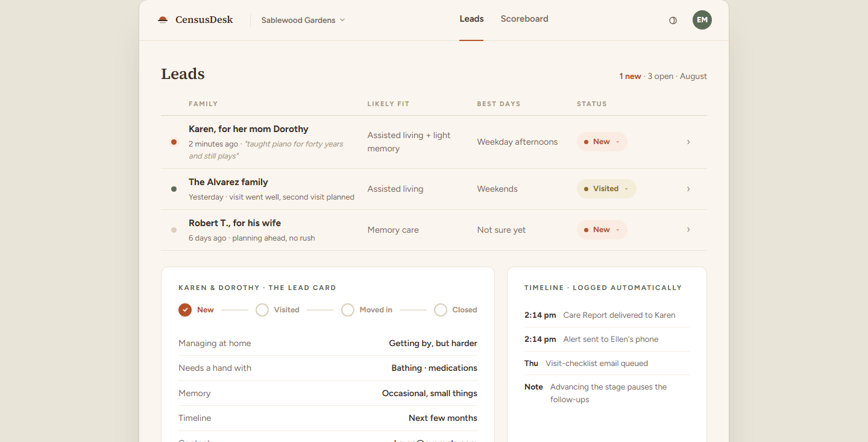Open The Alvarez family row chevron
Screen dimensions: 868x442
tap(688, 189)
